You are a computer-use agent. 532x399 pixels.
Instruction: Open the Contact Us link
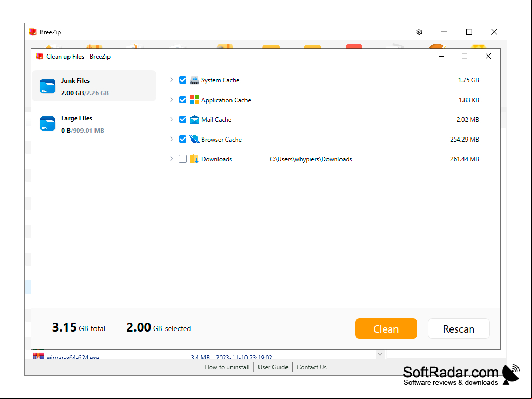(x=311, y=367)
